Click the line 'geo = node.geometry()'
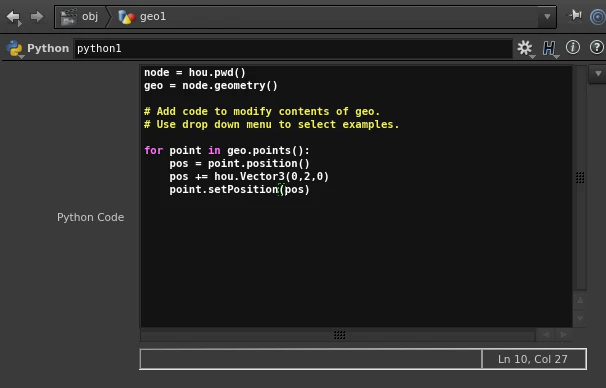Screen dimensions: 606x388 pos(211,85)
